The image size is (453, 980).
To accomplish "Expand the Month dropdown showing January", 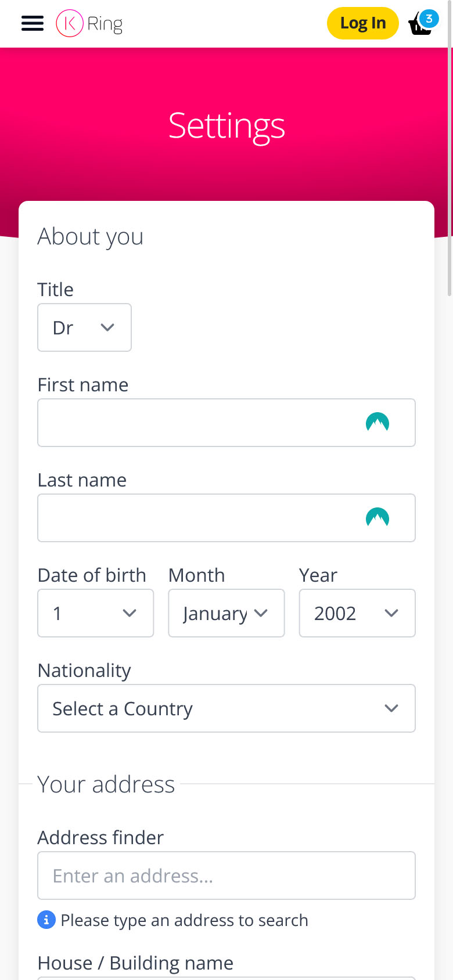I will (x=226, y=613).
